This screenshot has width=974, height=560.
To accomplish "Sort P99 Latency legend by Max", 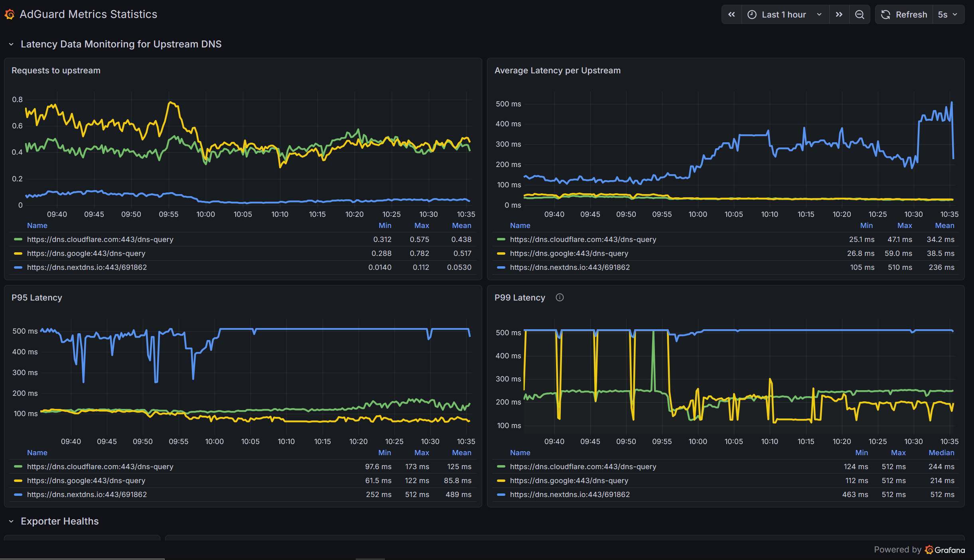I will (898, 453).
